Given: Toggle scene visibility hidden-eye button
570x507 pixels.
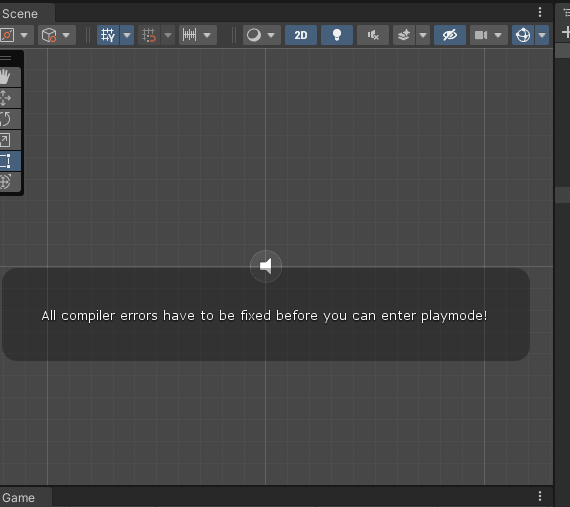Looking at the screenshot, I should click(x=450, y=35).
